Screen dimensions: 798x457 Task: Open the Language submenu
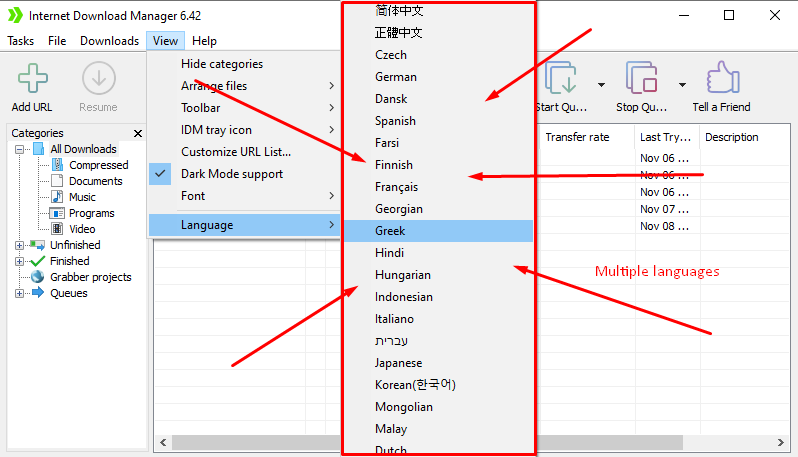[x=244, y=225]
